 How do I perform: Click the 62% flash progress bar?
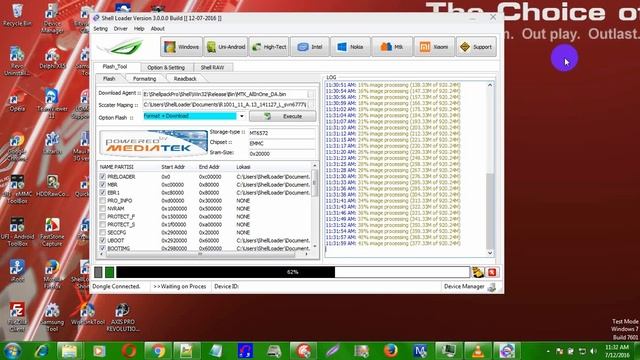pyautogui.click(x=293, y=272)
